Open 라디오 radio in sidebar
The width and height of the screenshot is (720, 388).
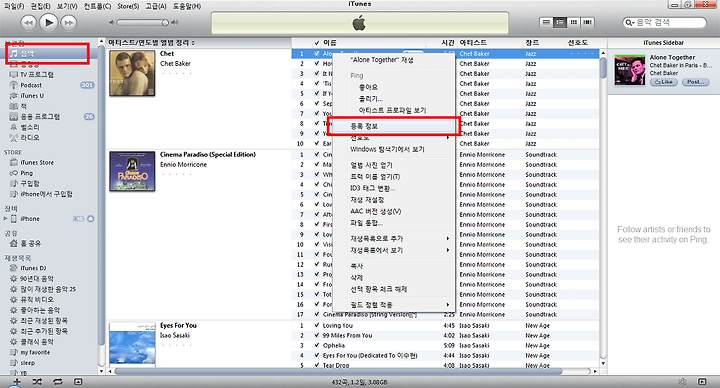[x=30, y=138]
